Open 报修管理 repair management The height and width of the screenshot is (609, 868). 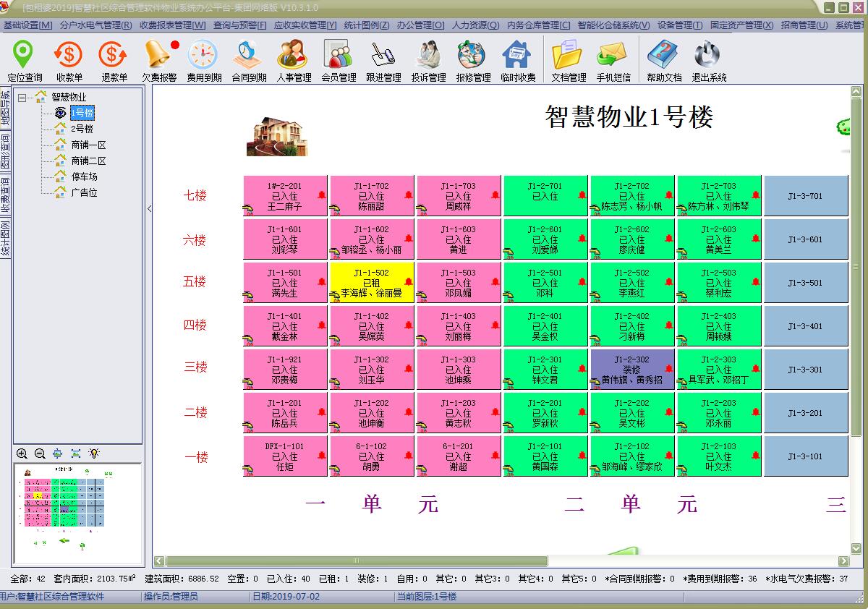pos(473,60)
